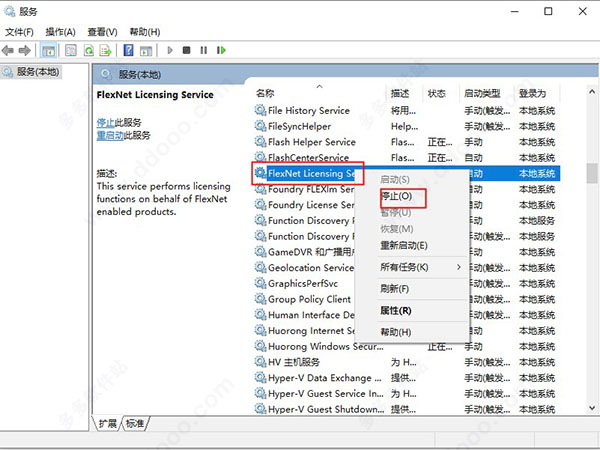
Task: Open the 文件(F) menu
Action: (x=19, y=32)
